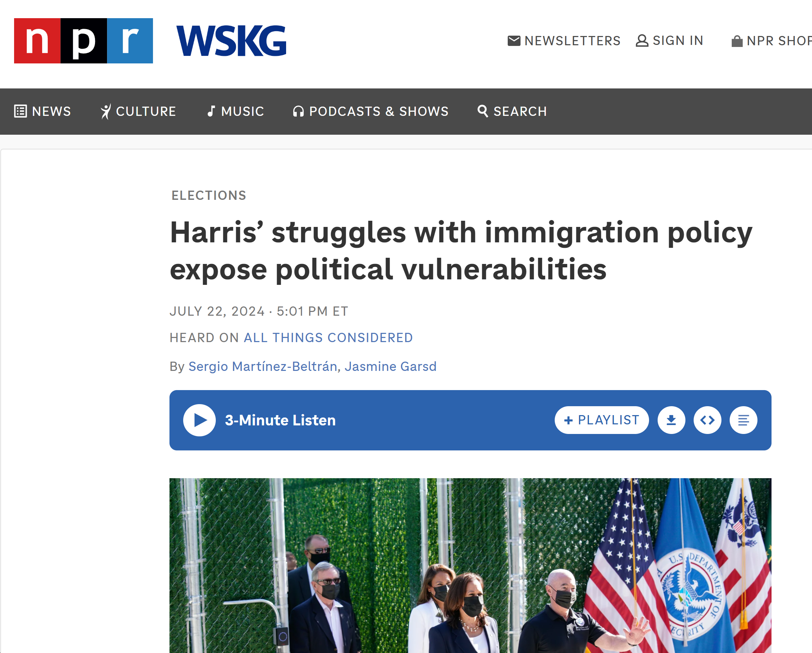Click the WSKG station logo

click(x=232, y=41)
